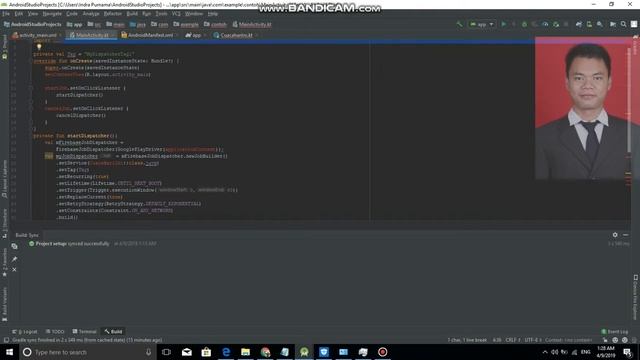Open the Build Variants side tab
The width and height of the screenshot is (640, 360).
tap(4, 304)
